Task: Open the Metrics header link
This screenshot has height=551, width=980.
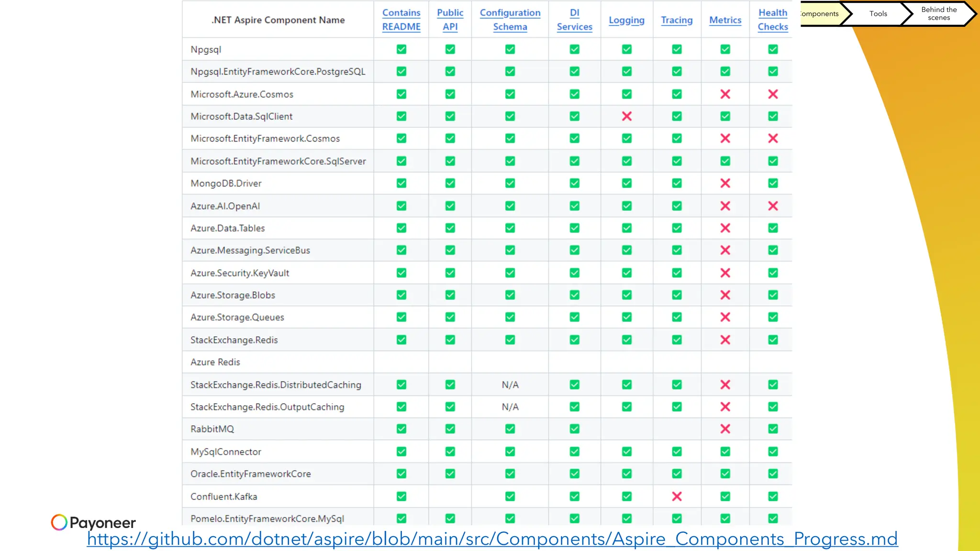Action: click(x=725, y=20)
